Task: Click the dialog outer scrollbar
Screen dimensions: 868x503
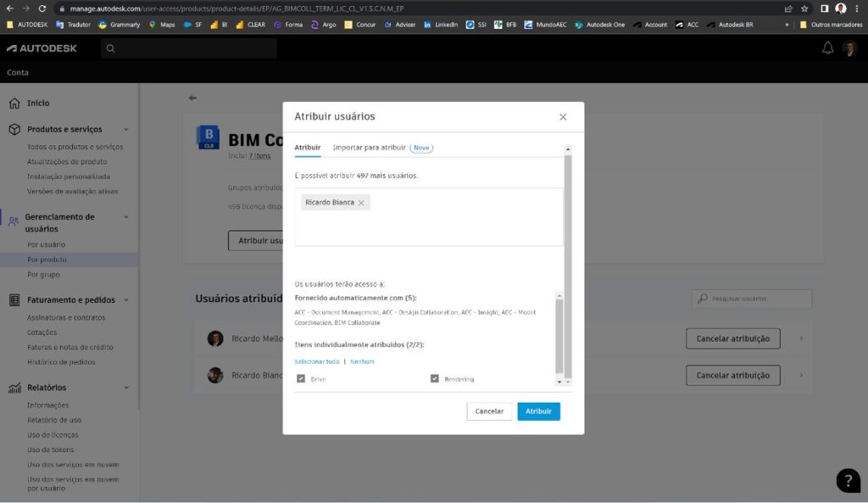Action: coord(567,265)
